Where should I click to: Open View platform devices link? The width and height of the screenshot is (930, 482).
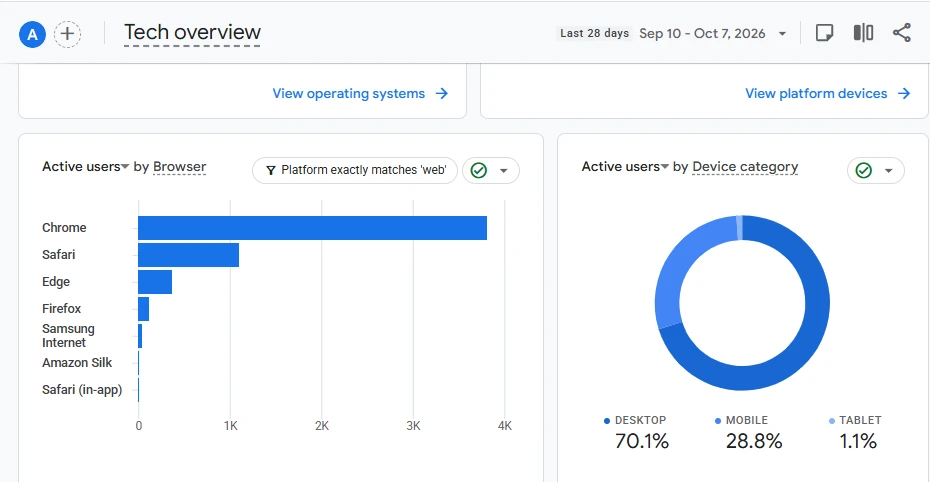pyautogui.click(x=816, y=94)
